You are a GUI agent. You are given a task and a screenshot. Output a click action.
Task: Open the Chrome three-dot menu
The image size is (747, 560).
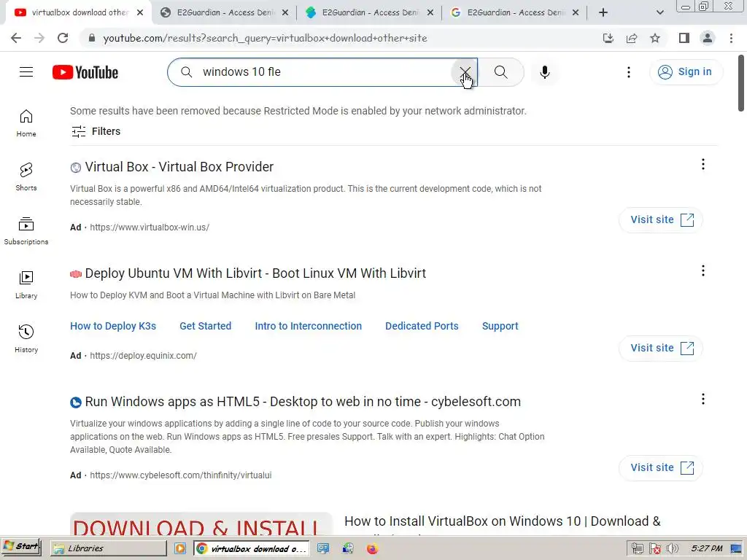click(x=731, y=38)
